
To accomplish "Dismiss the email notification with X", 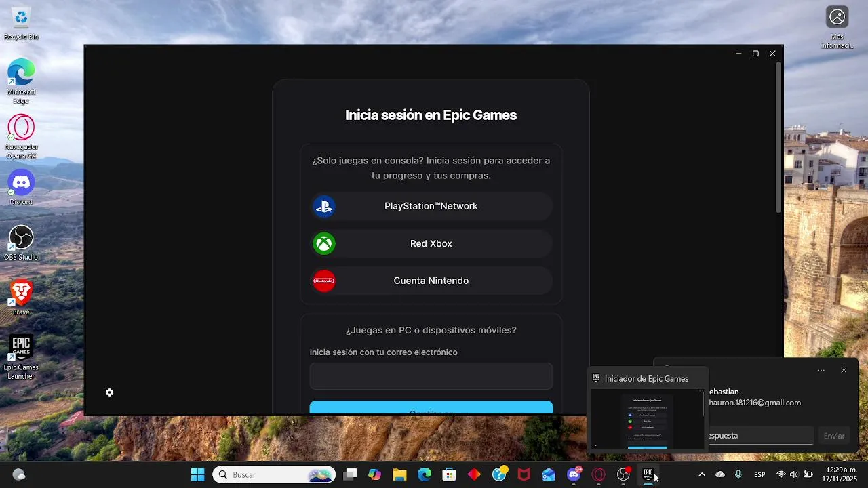I will point(844,370).
